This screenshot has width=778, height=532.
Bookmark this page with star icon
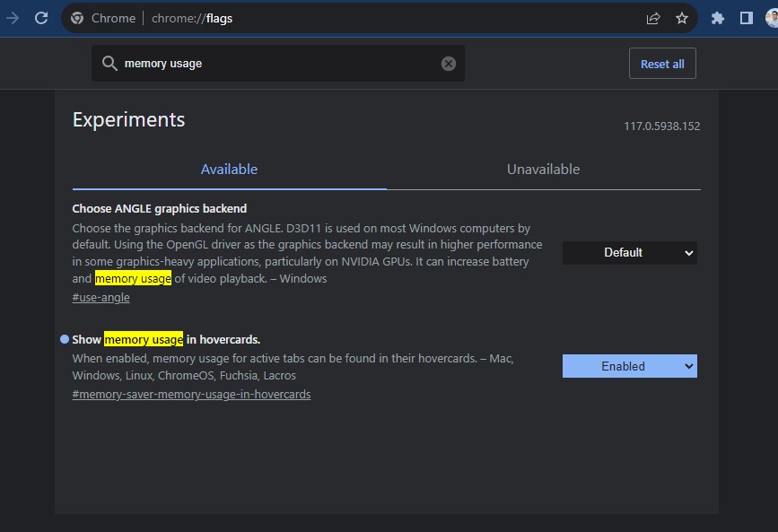[682, 18]
